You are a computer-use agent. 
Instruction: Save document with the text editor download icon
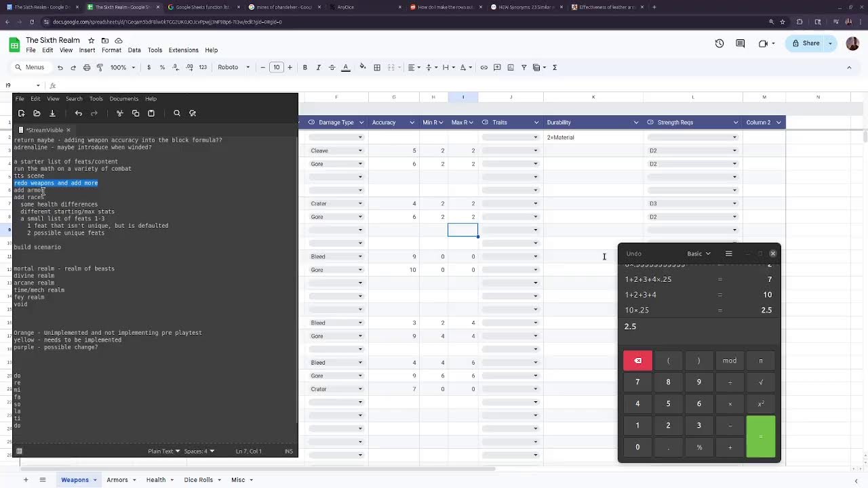[52, 113]
